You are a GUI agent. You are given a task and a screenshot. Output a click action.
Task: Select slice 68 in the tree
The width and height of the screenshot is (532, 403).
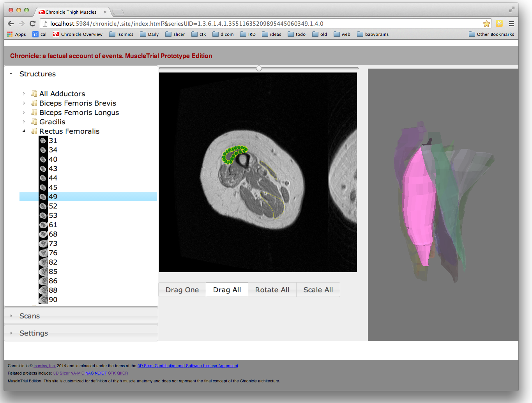pos(53,234)
